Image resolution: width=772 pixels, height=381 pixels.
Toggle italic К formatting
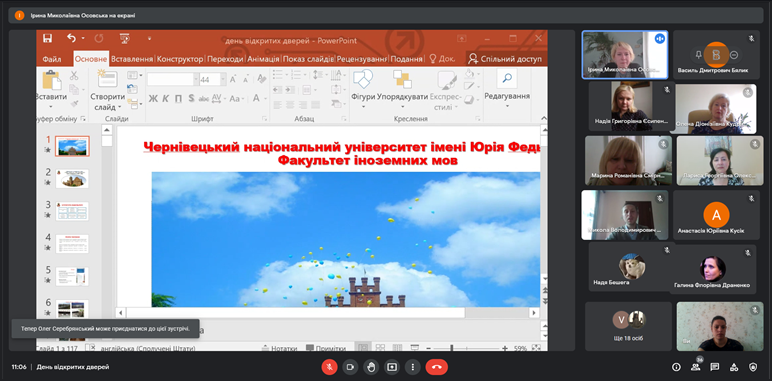click(165, 98)
